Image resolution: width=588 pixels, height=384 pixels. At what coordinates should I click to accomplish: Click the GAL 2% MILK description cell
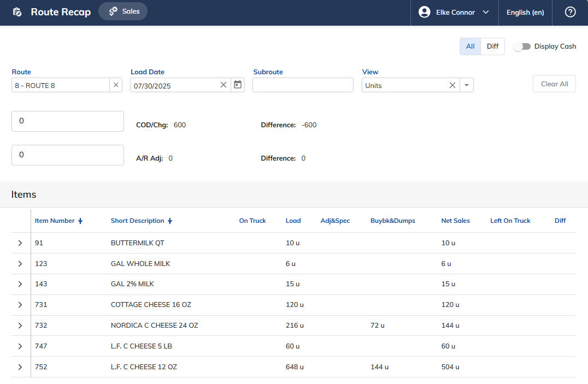132,284
